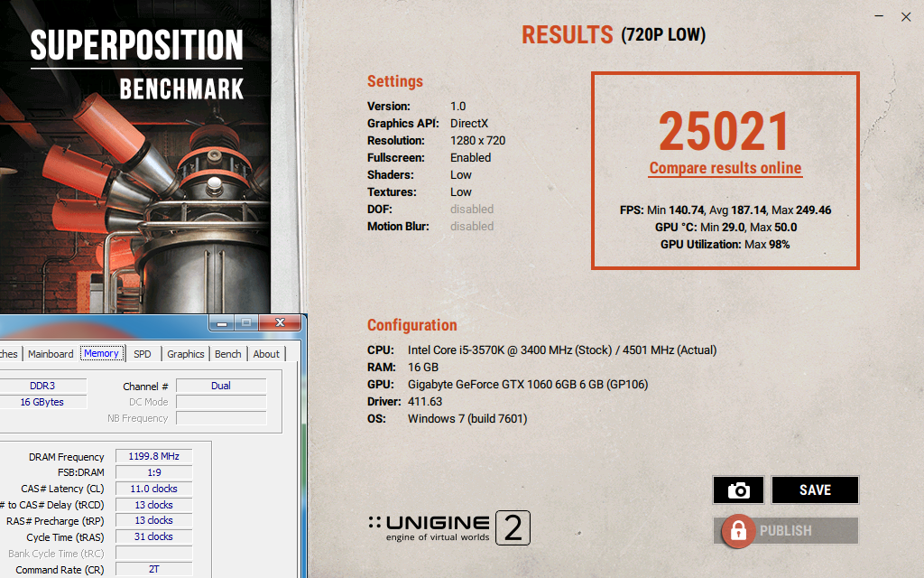Click the empty NB Frequency field
The width and height of the screenshot is (924, 578).
point(221,418)
